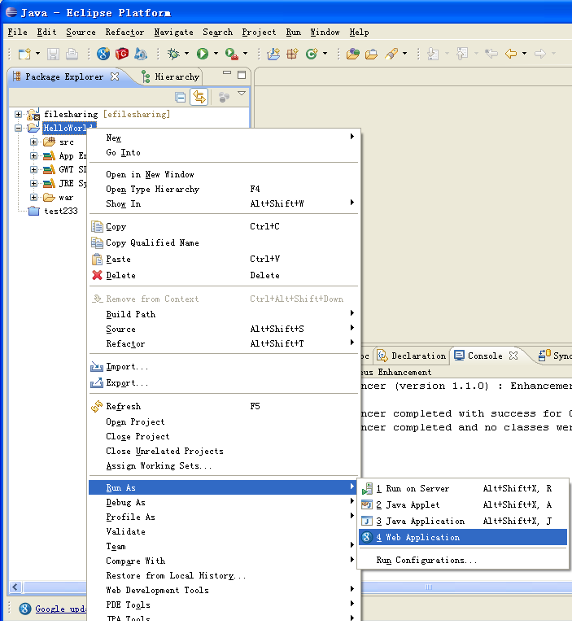572x621 pixels.
Task: Minimize the Package Explorer panel
Action: pyautogui.click(x=227, y=73)
